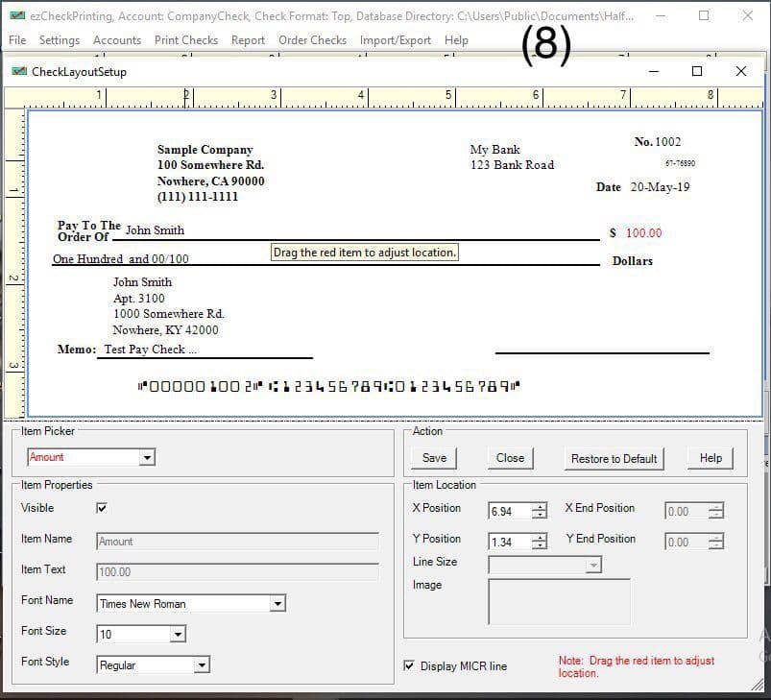Click Restore to Default button

[614, 459]
